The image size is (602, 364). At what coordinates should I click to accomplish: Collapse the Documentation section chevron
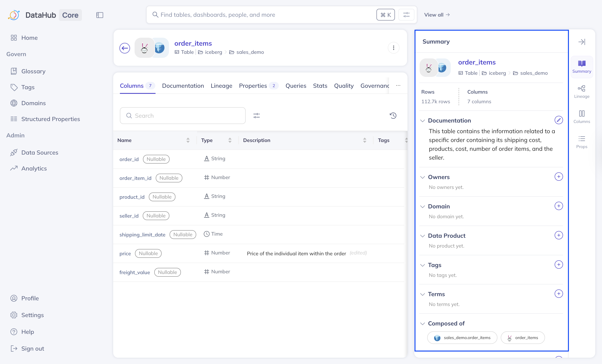[422, 121]
